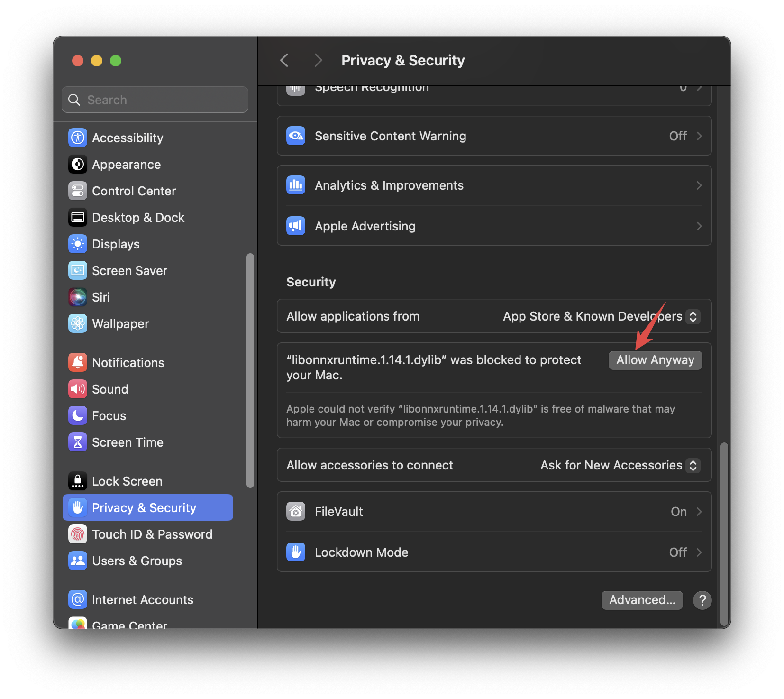This screenshot has height=699, width=784.
Task: Select Privacy & Security in sidebar
Action: coord(144,507)
